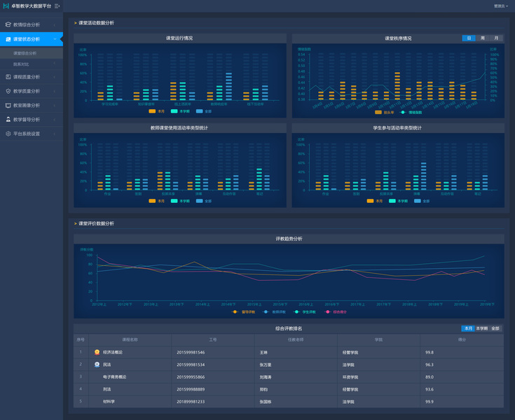Click the tallest 3月11日 bar in 课堂秩序情况
Viewport: 515px width, 420px height.
[x=397, y=86]
